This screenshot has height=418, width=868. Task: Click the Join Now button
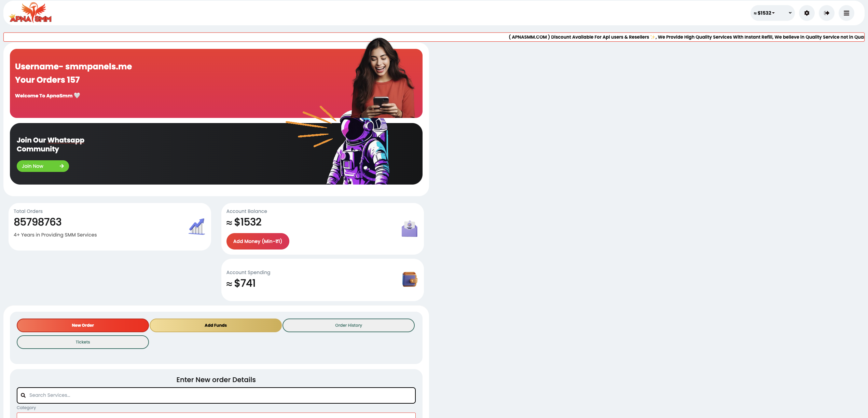tap(43, 166)
